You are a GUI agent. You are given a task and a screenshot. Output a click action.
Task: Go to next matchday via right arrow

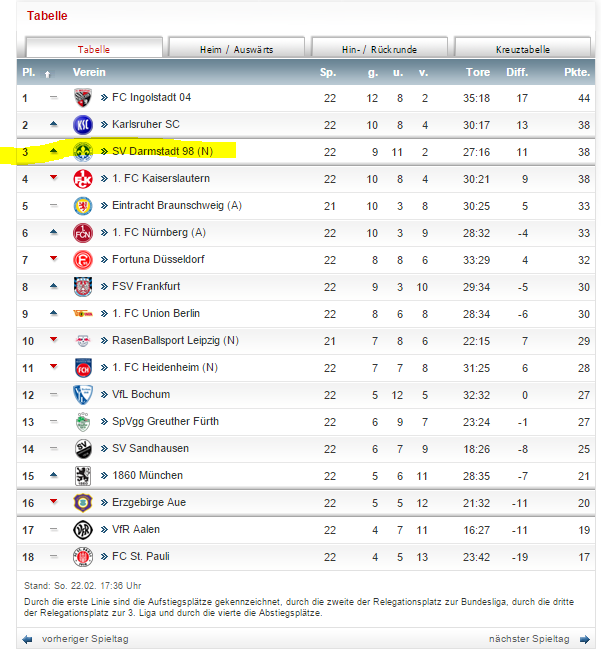coord(585,640)
